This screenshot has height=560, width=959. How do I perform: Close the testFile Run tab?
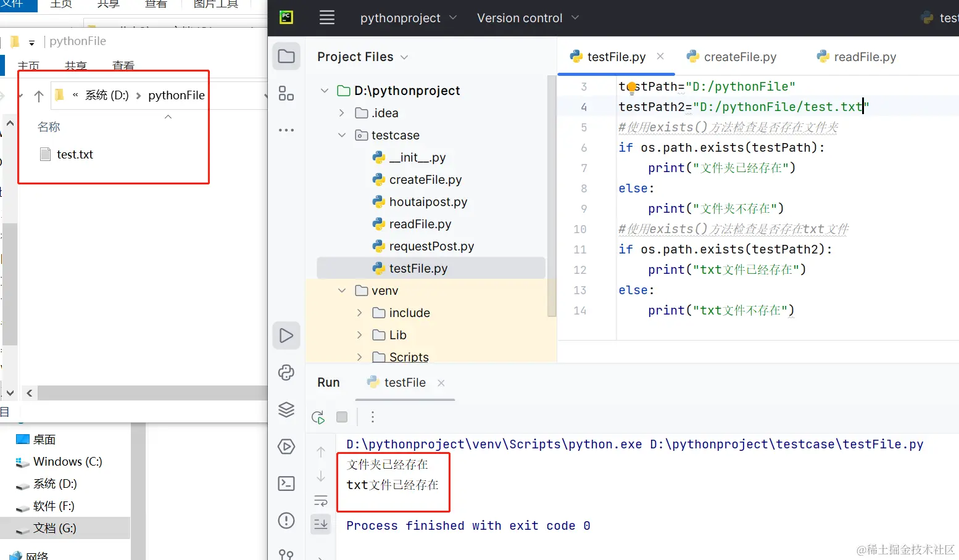[x=441, y=383]
